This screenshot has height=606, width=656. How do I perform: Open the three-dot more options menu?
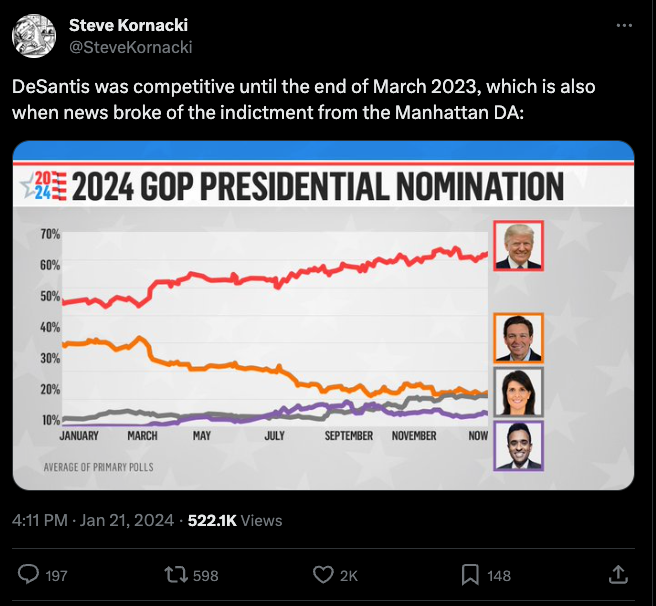[623, 24]
